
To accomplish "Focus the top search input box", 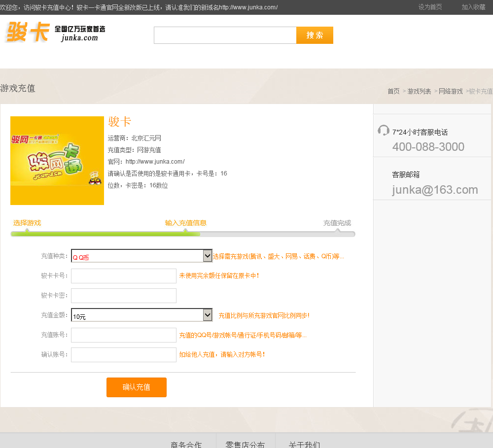I will [225, 35].
